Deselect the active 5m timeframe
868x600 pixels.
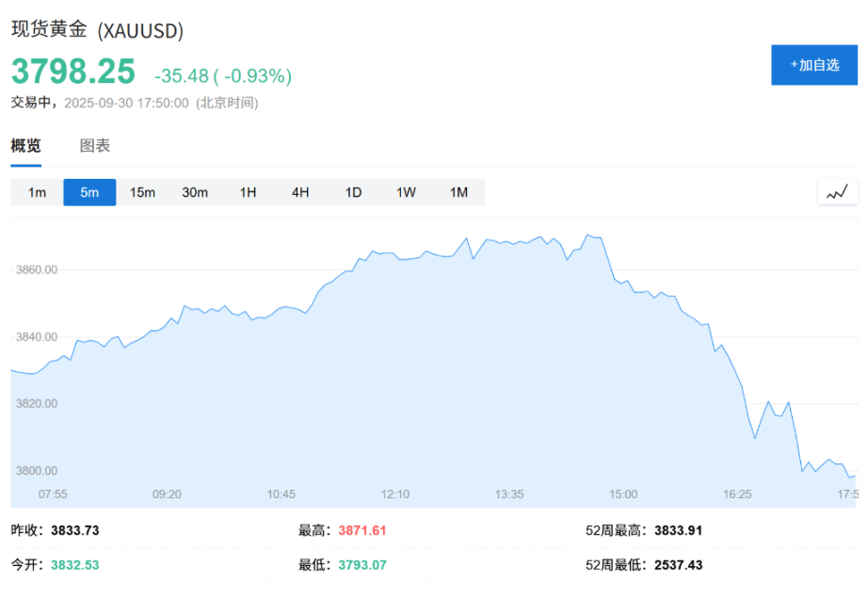pos(88,191)
